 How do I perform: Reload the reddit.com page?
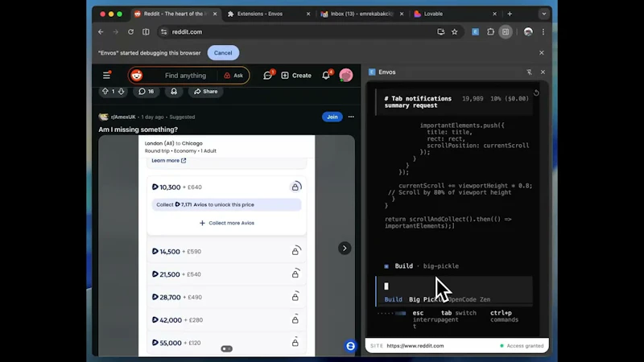click(130, 31)
